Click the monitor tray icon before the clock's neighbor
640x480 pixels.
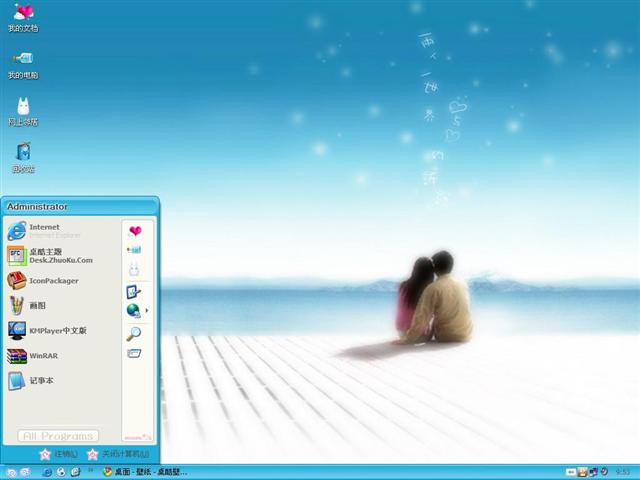593,472
